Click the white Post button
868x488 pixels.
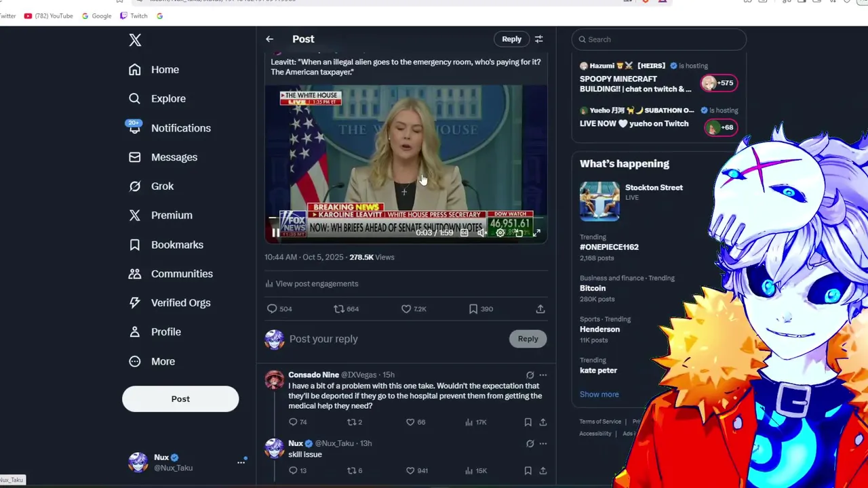[x=180, y=399]
